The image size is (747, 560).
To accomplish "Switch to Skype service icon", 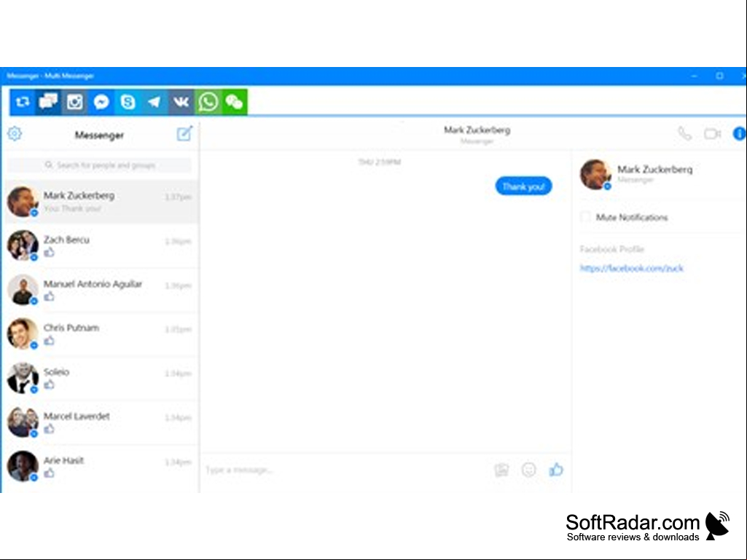I will 128,102.
